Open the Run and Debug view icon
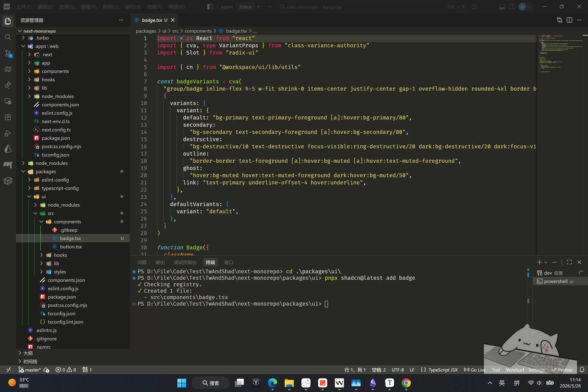Screen dimensions: 588x392 [8, 133]
